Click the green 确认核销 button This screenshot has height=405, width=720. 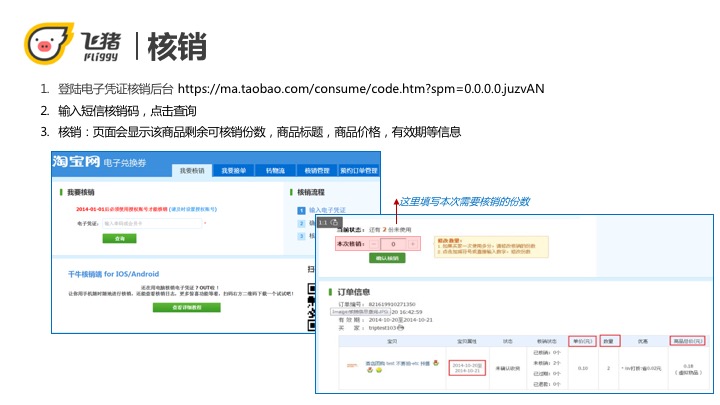click(x=387, y=258)
